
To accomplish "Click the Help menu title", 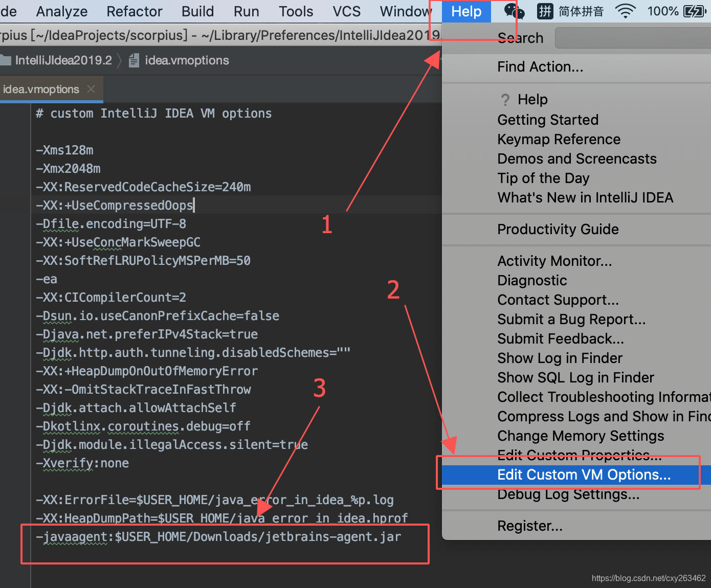I will (466, 11).
